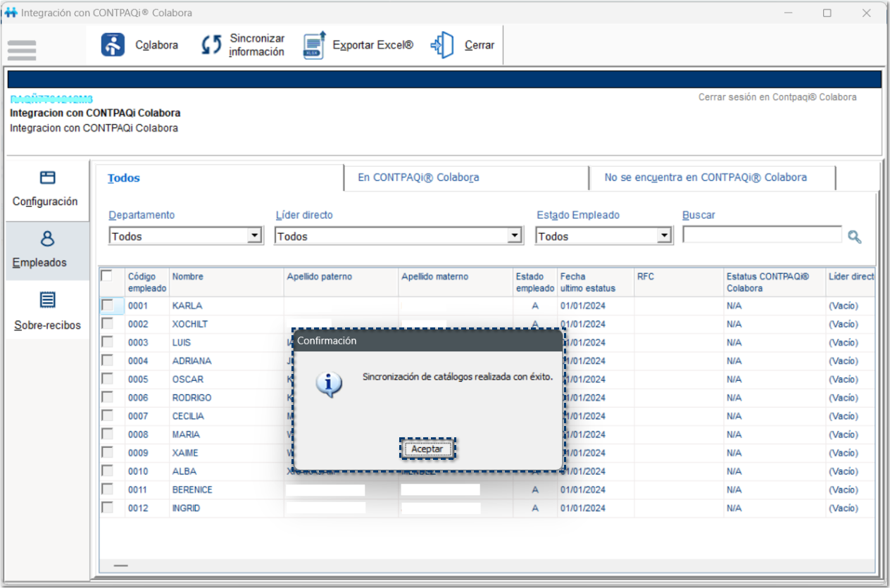Image resolution: width=890 pixels, height=588 pixels.
Task: Check the box for employee INGRID
Action: pos(107,508)
